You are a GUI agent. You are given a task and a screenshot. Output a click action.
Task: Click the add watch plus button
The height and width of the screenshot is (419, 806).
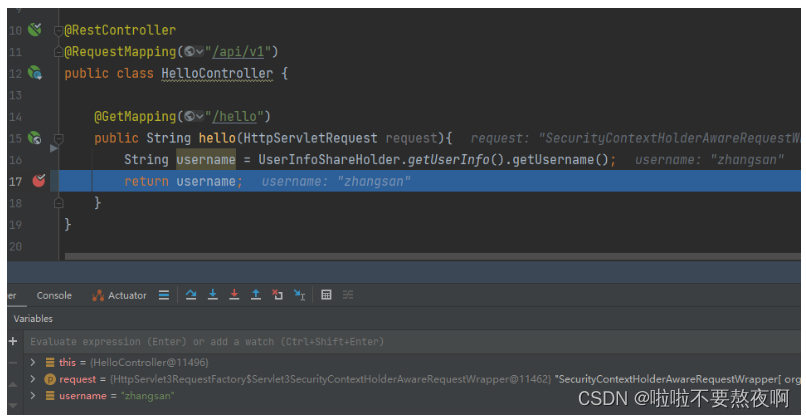(13, 341)
